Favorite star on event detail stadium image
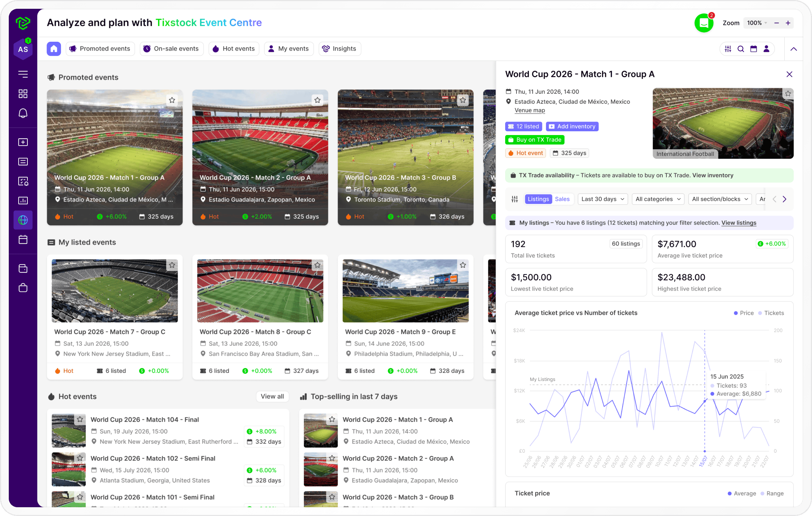 click(x=788, y=94)
